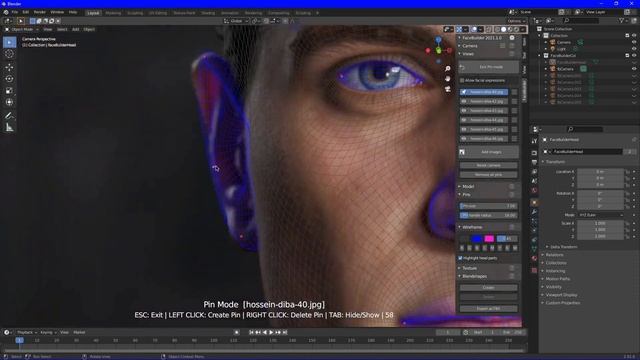Select the Measure tool
This screenshot has height=360, width=640.
tap(9, 128)
